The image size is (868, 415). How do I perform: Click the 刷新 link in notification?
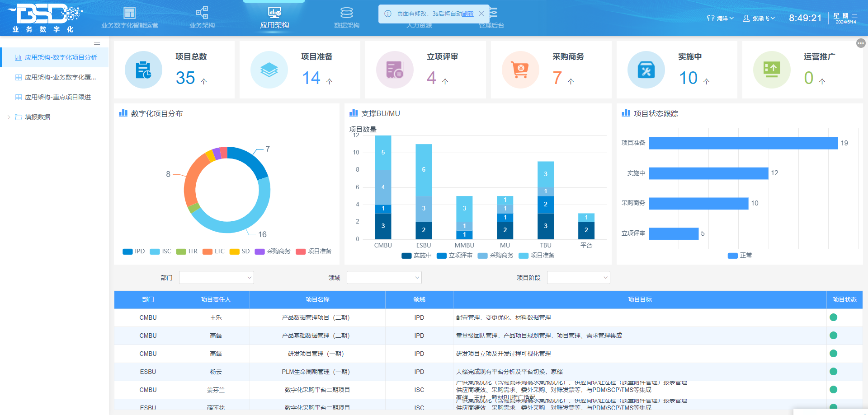click(x=468, y=14)
